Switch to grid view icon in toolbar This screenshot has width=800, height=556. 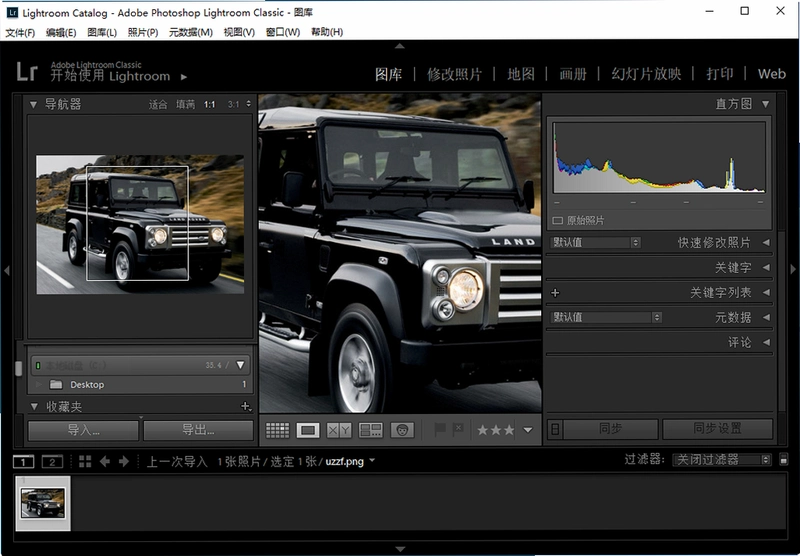[x=278, y=430]
